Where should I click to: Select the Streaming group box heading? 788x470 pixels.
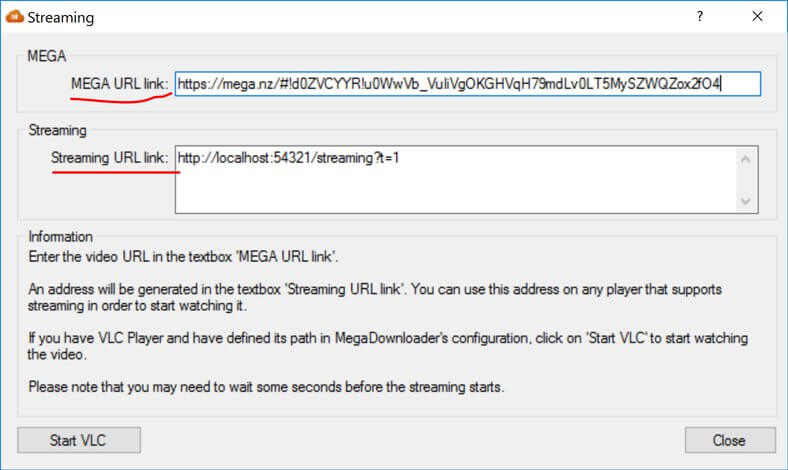tap(57, 130)
